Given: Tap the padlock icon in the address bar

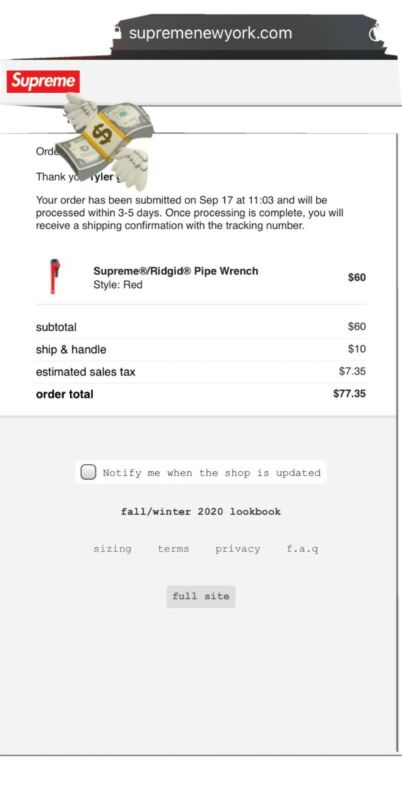Looking at the screenshot, I should pos(118,33).
